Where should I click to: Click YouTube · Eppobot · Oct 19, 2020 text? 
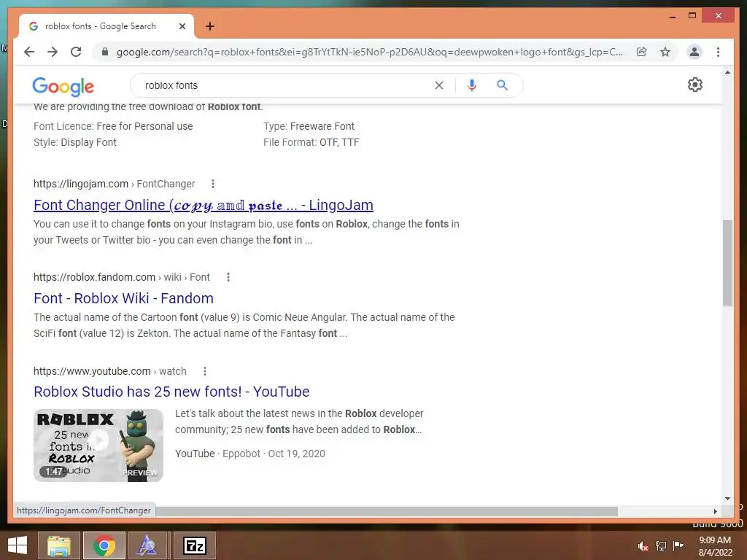[250, 454]
